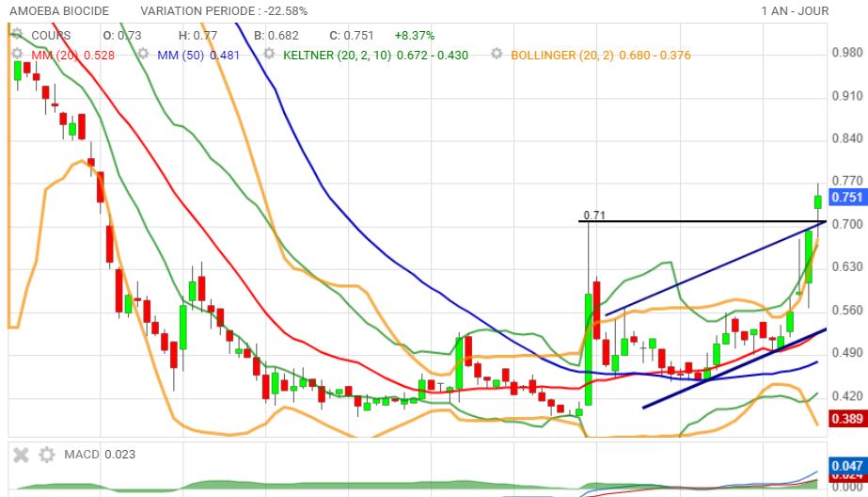Click the 0.840 price axis label
The image size is (868, 497).
(x=847, y=138)
